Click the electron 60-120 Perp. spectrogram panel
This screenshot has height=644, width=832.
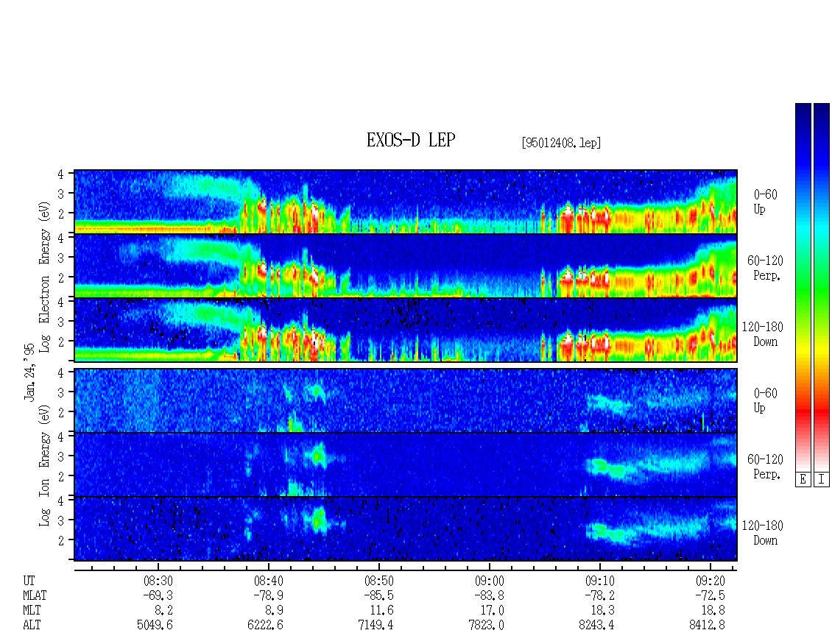click(x=406, y=266)
